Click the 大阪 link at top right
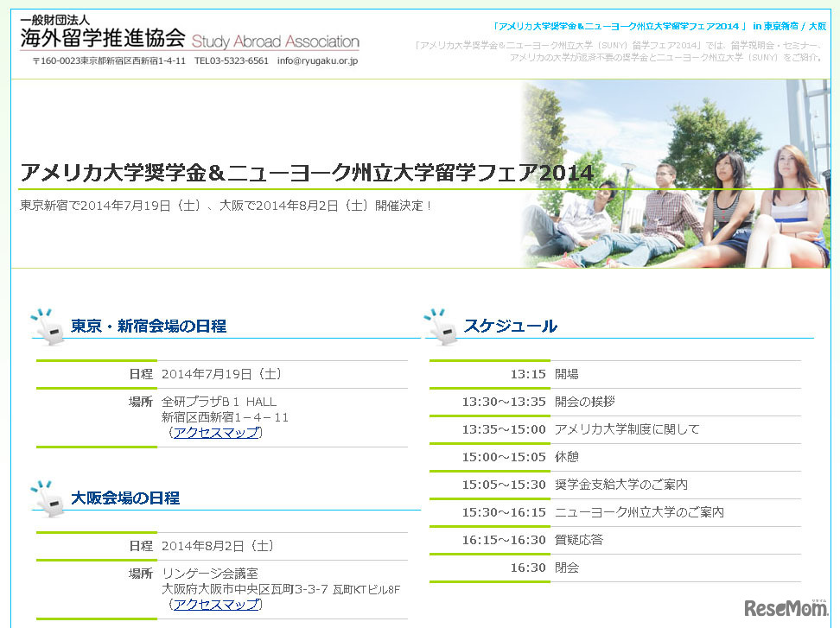Viewport: 840px width, 628px height. 819,26
